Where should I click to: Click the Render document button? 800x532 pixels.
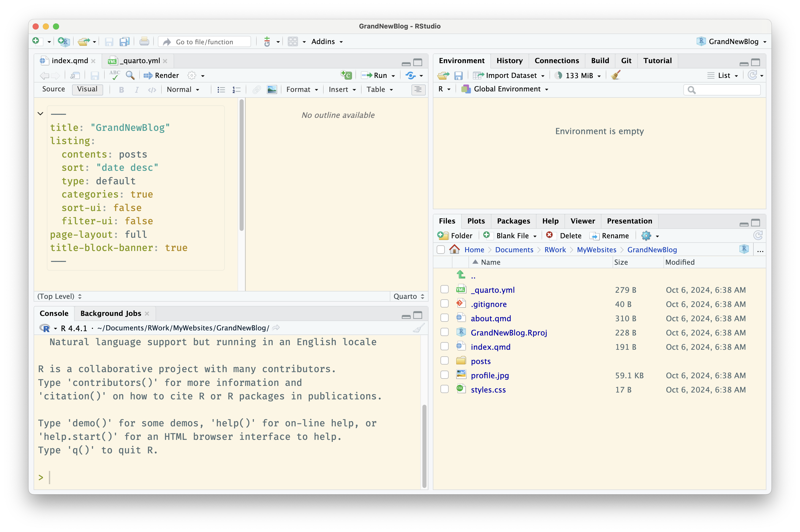[x=161, y=75]
